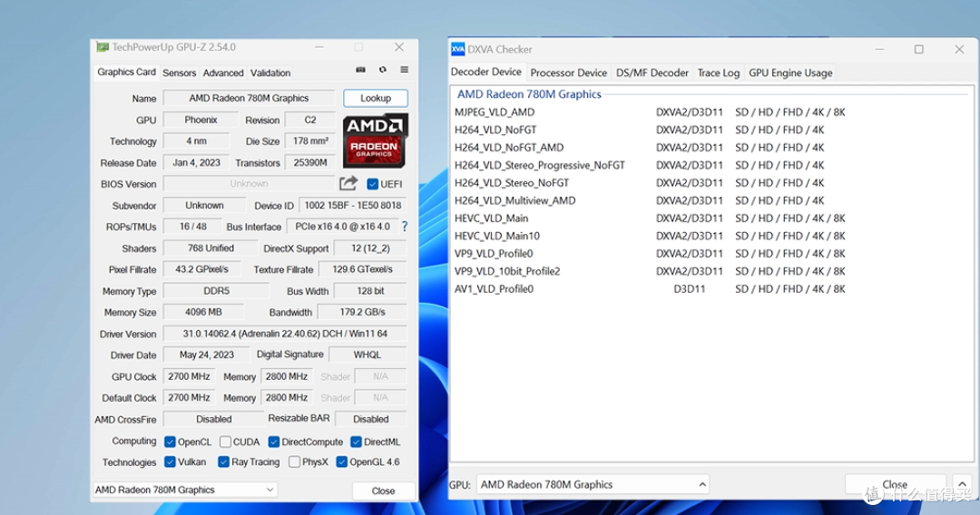Image resolution: width=980 pixels, height=515 pixels.
Task: Open the Trace Log tab
Action: pos(718,73)
